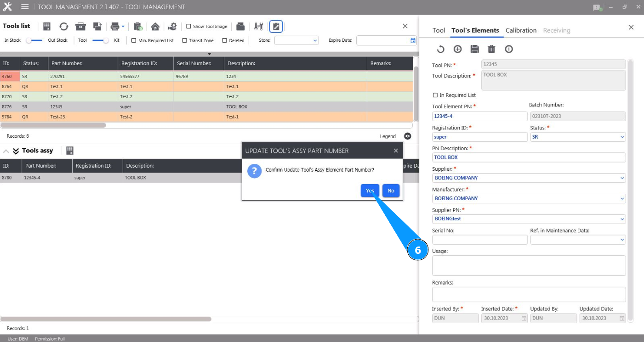Image resolution: width=644 pixels, height=342 pixels.
Task: Enable the Show Tool Image checkbox
Action: point(188,27)
